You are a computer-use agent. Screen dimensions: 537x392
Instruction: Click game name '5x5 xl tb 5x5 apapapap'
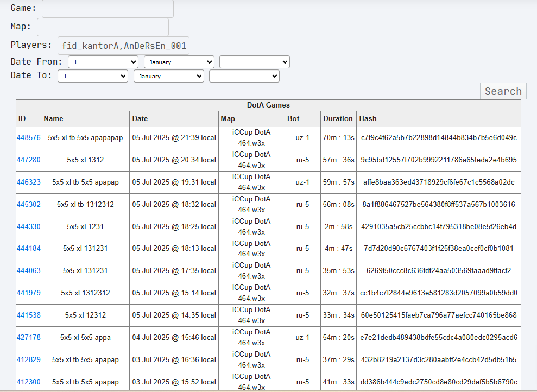(85, 137)
